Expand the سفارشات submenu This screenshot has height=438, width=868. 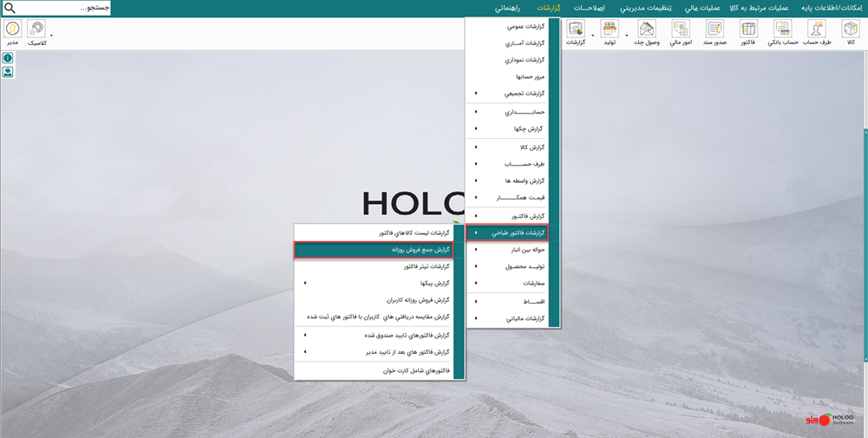pyautogui.click(x=507, y=283)
